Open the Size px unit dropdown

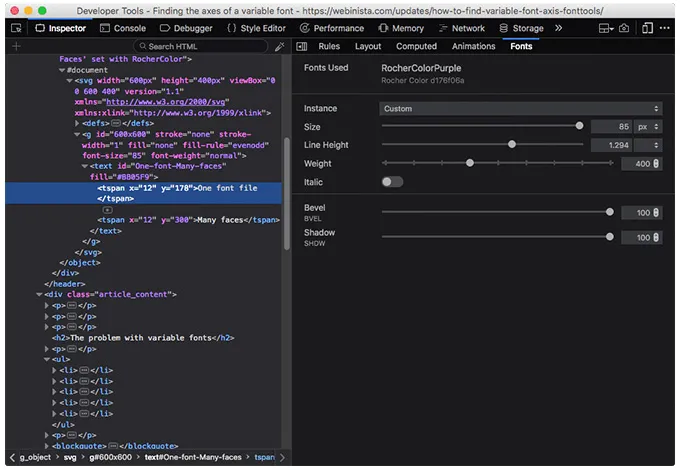[x=649, y=127]
